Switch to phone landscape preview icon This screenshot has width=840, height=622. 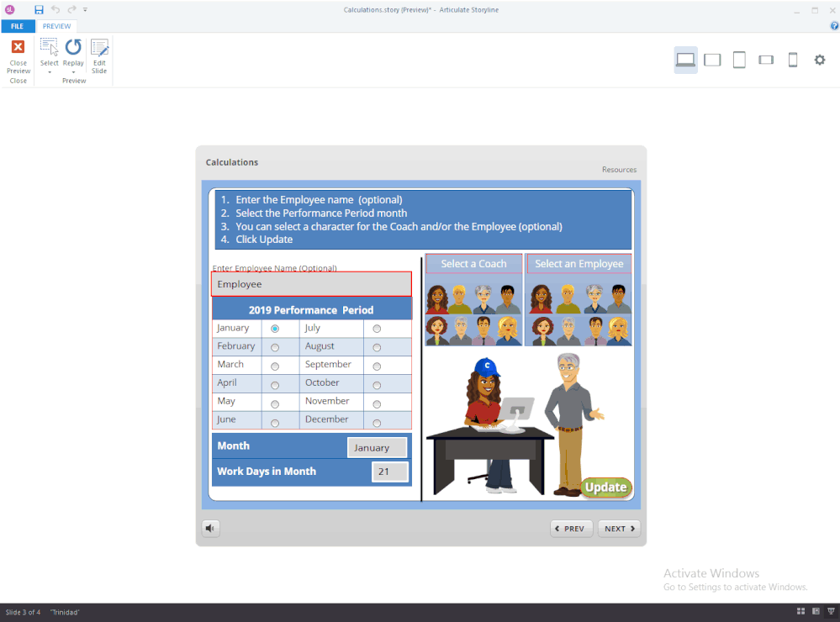(766, 60)
